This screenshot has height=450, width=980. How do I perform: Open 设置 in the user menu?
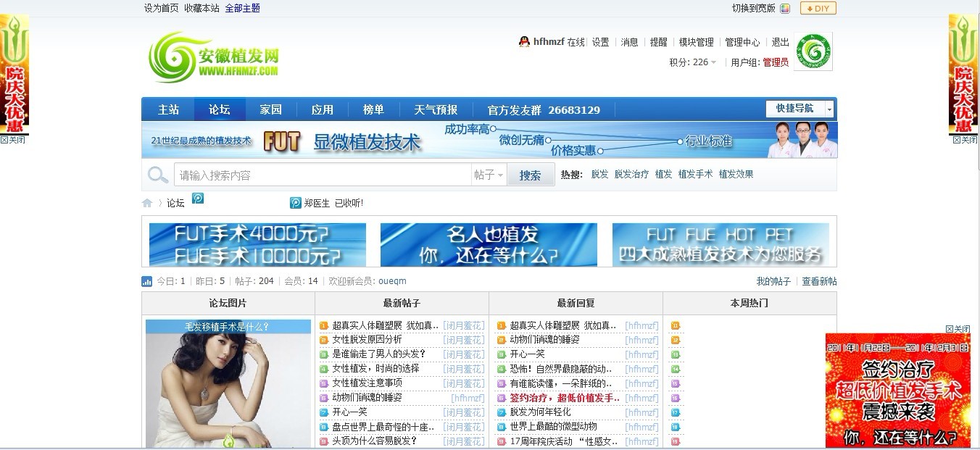coord(600,42)
